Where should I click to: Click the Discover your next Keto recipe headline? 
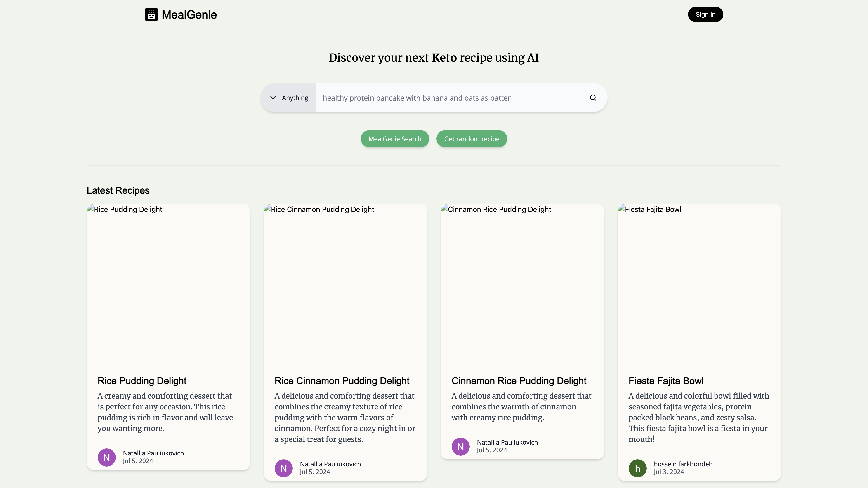(x=434, y=58)
